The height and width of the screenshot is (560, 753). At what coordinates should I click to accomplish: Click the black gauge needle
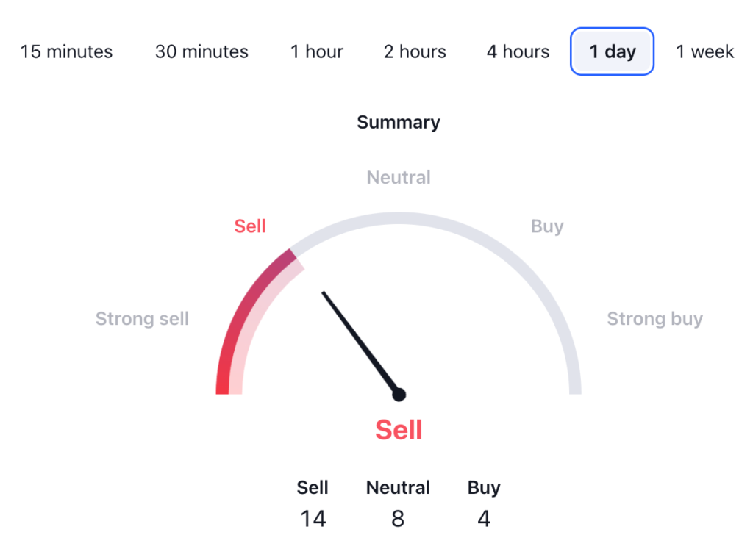tap(359, 341)
